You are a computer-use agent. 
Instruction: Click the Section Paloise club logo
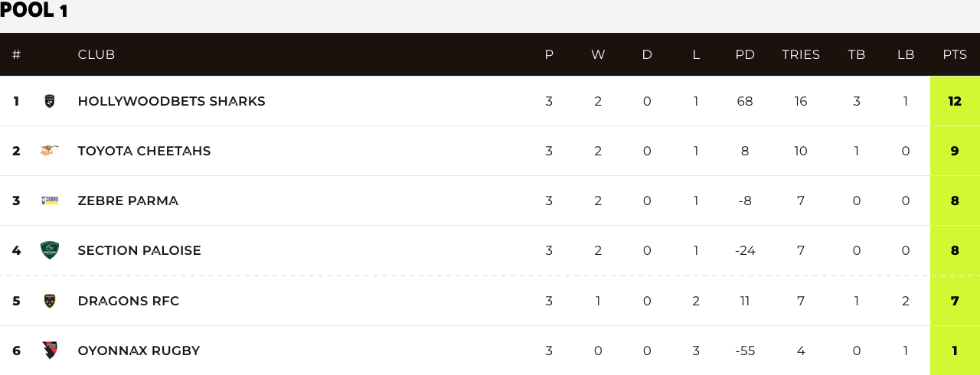tap(50, 250)
